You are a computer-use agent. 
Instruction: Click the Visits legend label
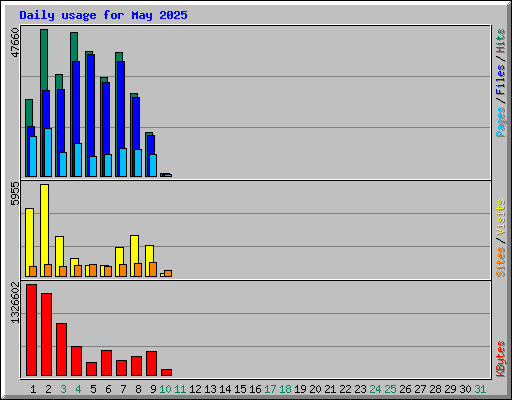(501, 217)
